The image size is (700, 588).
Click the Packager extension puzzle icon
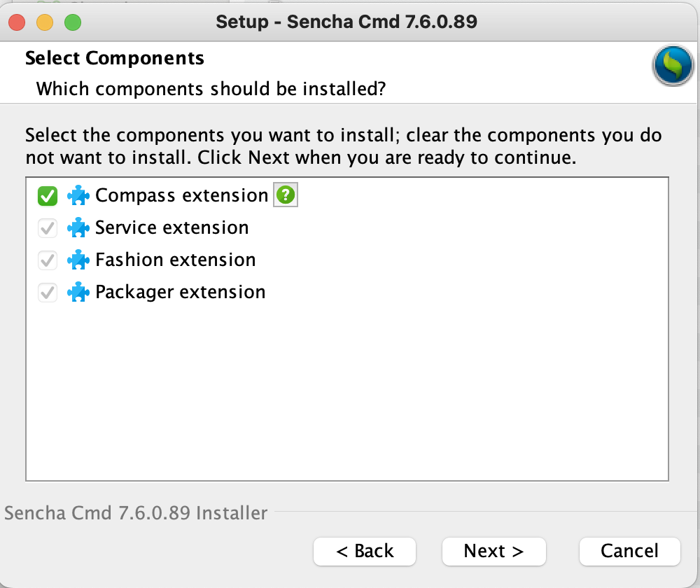coord(78,293)
